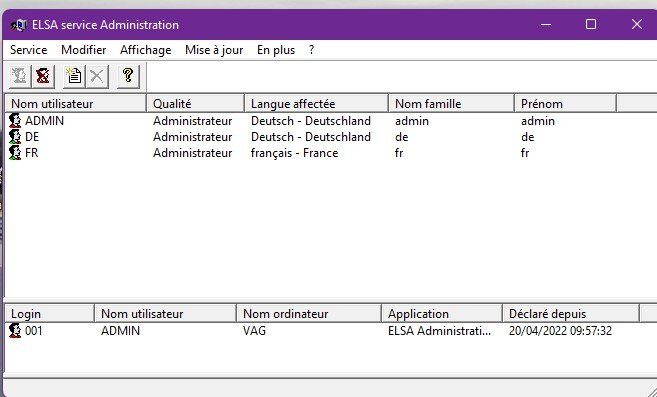Select the FR user name
657x397 pixels.
click(x=31, y=153)
